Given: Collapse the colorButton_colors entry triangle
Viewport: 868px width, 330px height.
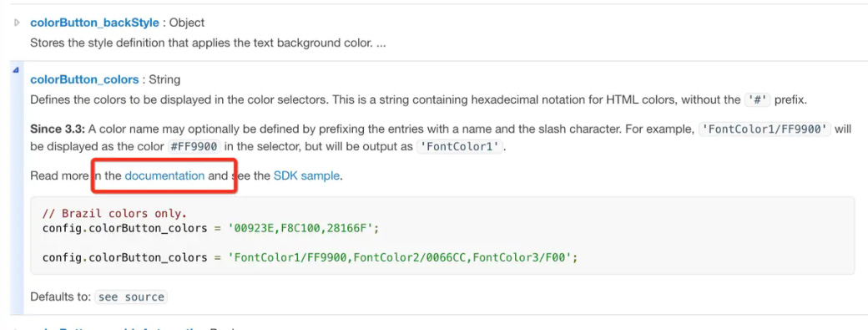Looking at the screenshot, I should pos(16,70).
